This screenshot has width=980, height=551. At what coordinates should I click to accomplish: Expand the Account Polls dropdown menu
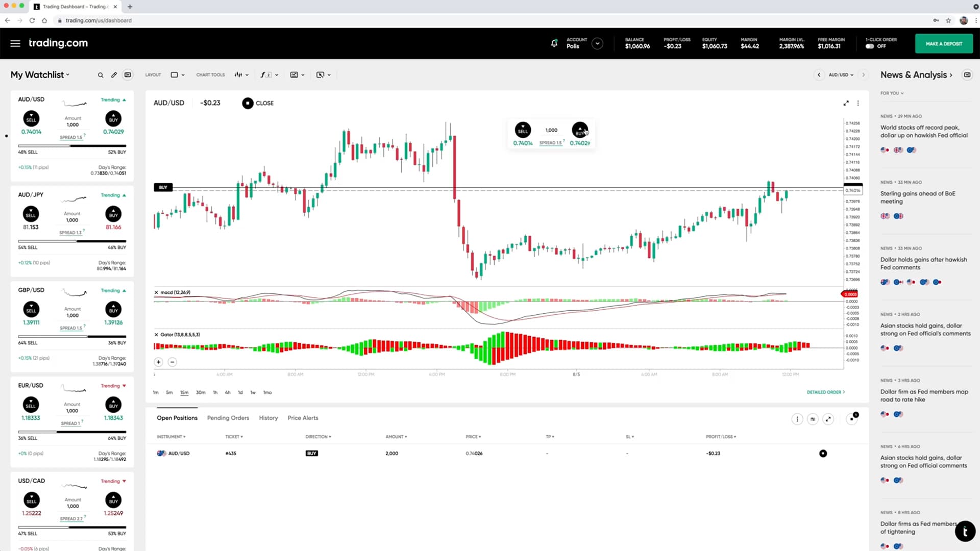coord(596,43)
